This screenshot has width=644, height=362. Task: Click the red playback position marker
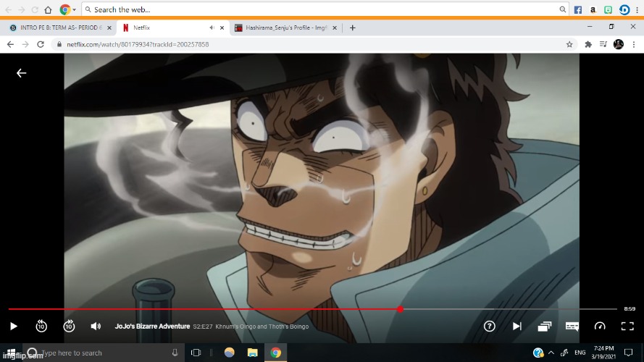[400, 309]
